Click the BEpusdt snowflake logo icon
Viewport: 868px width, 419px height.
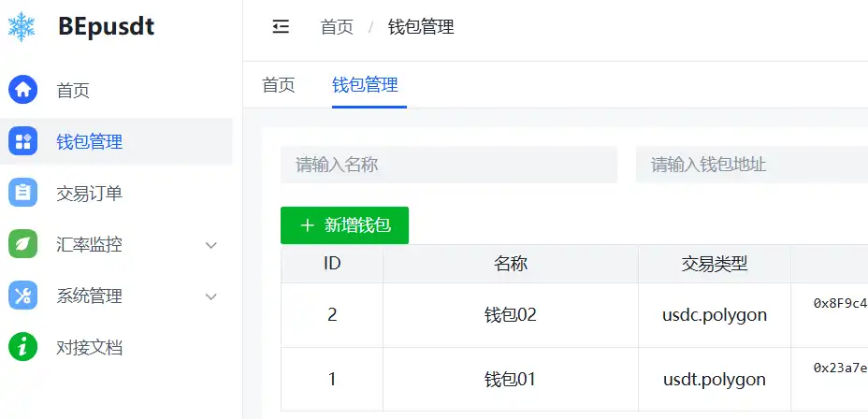[x=22, y=27]
